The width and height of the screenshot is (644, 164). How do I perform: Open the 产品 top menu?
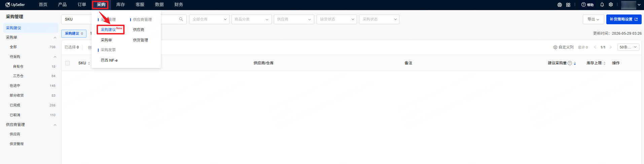click(62, 5)
